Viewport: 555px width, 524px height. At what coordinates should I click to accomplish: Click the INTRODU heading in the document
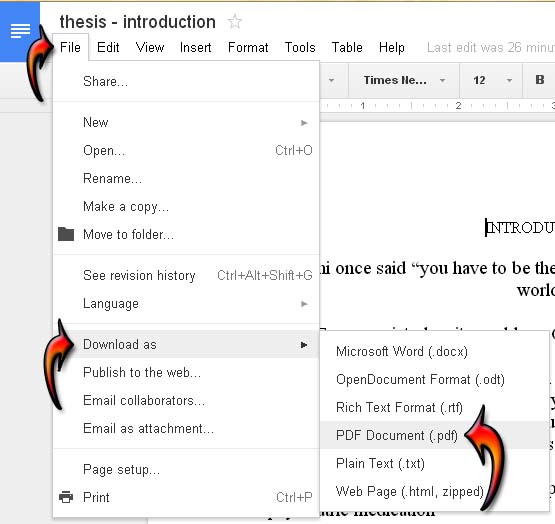tap(520, 227)
